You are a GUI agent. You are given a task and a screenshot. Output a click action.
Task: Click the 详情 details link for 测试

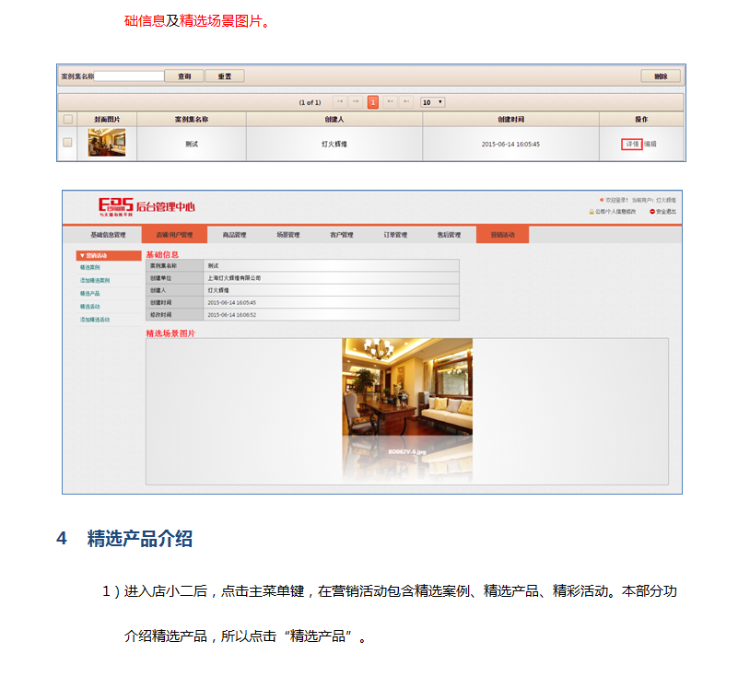tap(632, 144)
